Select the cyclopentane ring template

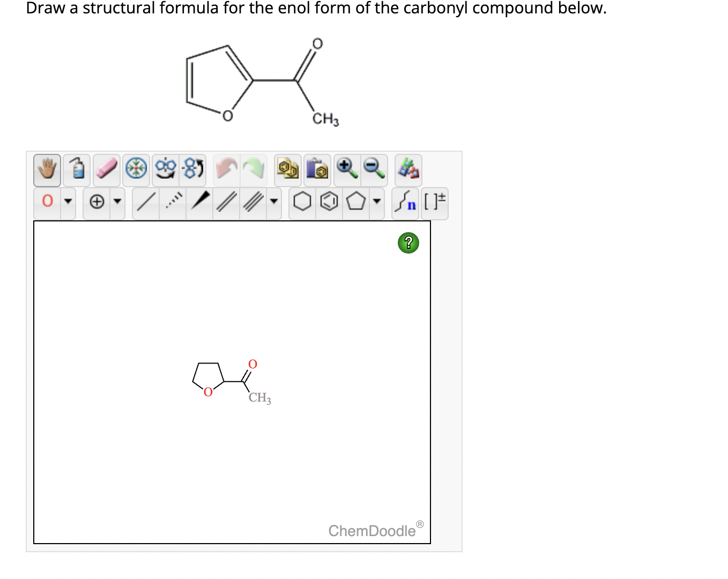click(355, 202)
